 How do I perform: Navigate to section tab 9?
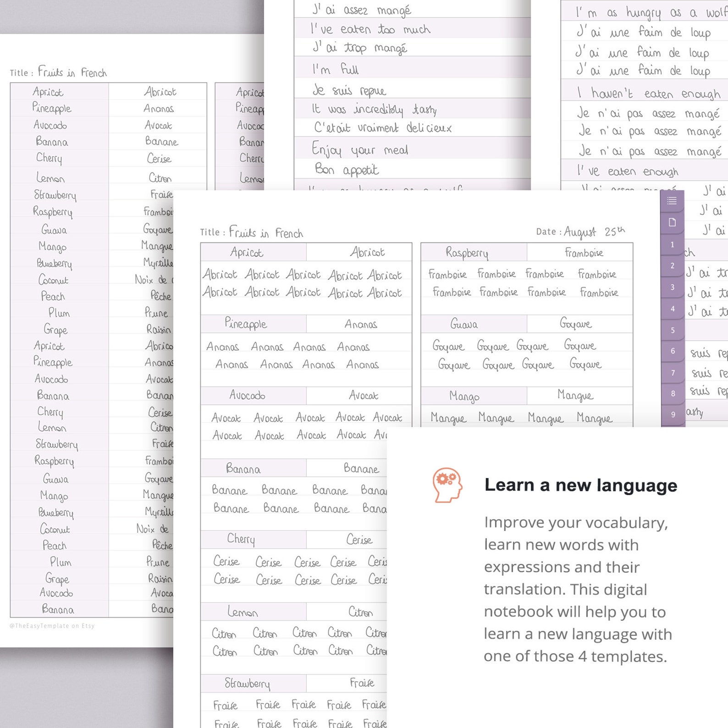click(672, 415)
